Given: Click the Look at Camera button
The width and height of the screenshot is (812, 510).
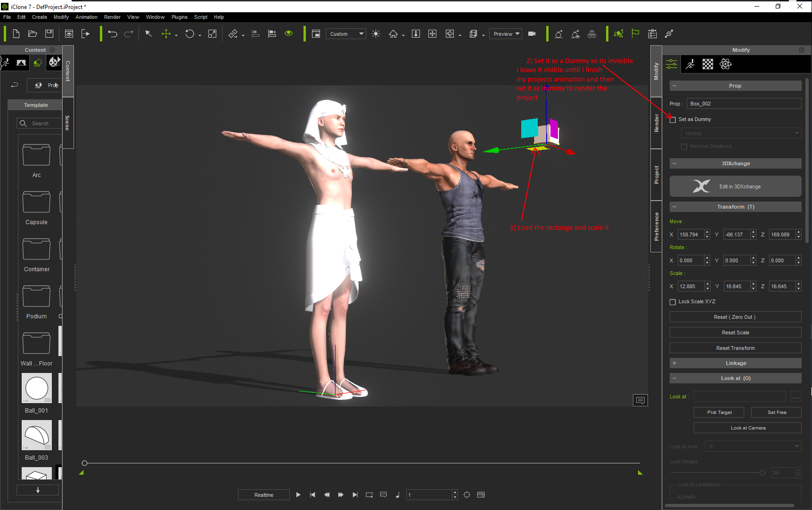Looking at the screenshot, I should tap(747, 428).
